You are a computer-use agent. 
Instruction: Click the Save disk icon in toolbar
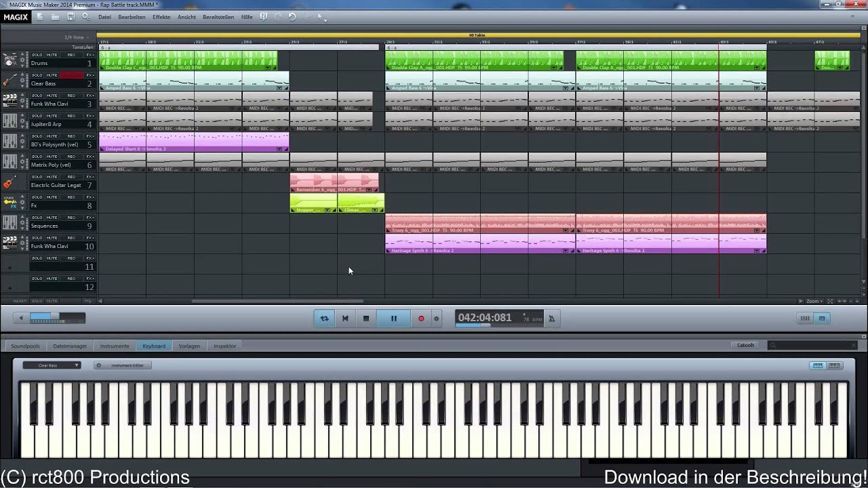tap(71, 16)
